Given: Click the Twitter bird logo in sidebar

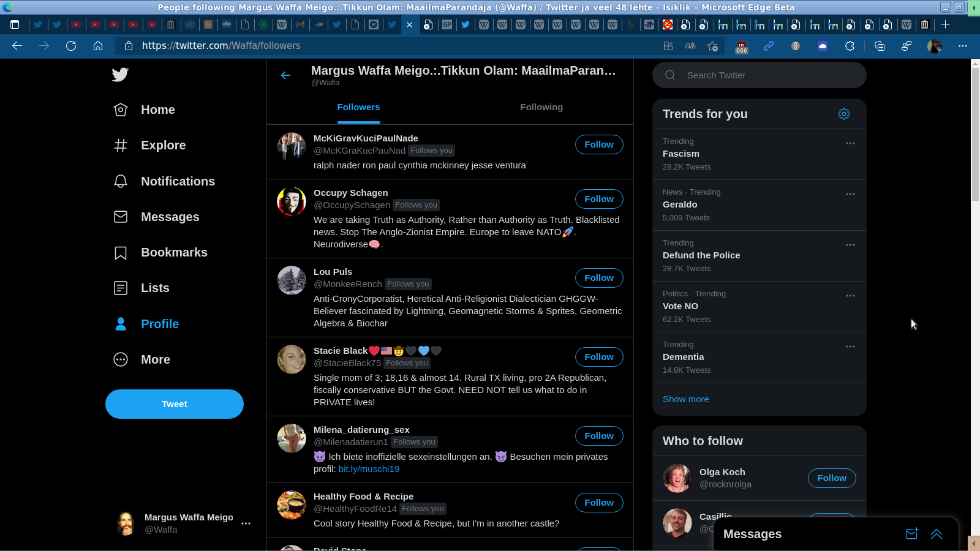Looking at the screenshot, I should [x=120, y=75].
